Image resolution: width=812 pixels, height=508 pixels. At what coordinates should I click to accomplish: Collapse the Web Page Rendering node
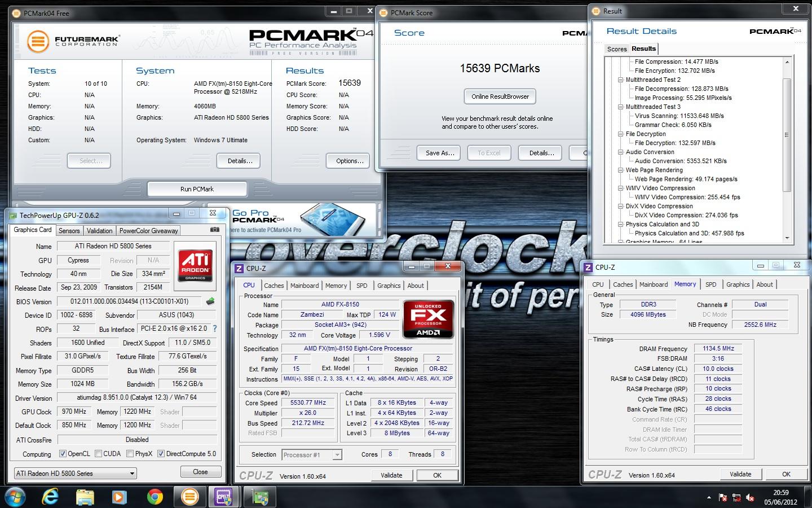pyautogui.click(x=621, y=170)
